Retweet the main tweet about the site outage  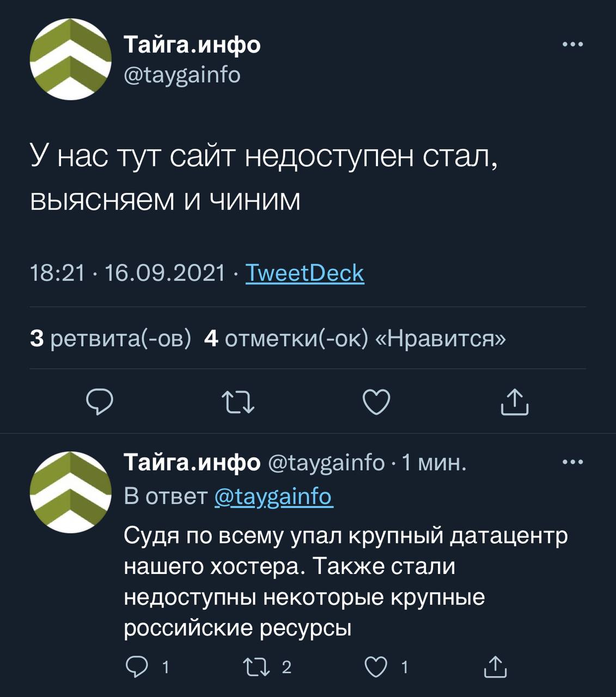(239, 403)
